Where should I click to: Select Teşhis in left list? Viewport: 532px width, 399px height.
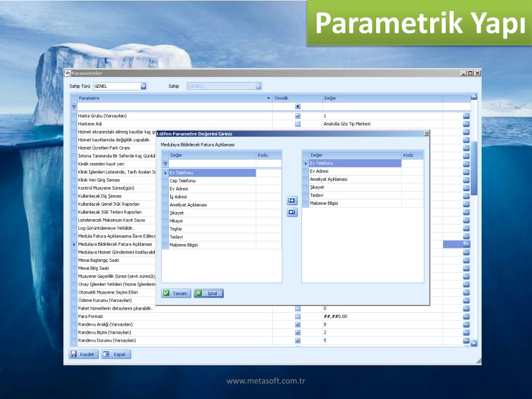point(212,229)
